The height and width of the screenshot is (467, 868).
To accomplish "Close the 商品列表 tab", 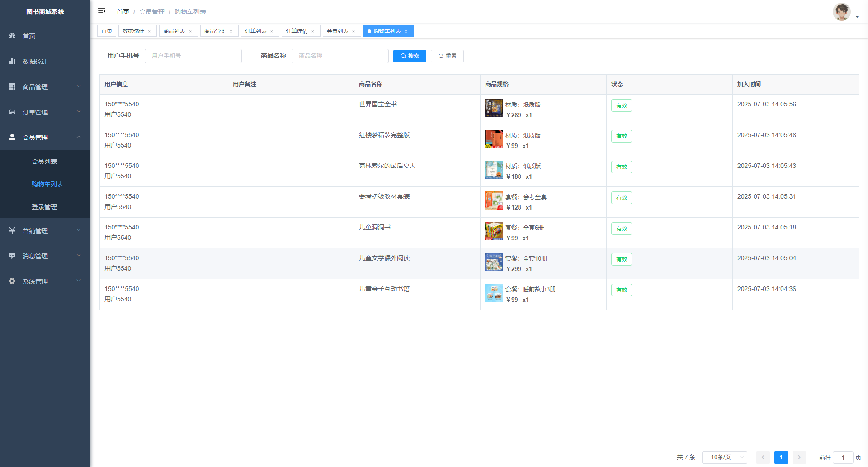I will [190, 31].
